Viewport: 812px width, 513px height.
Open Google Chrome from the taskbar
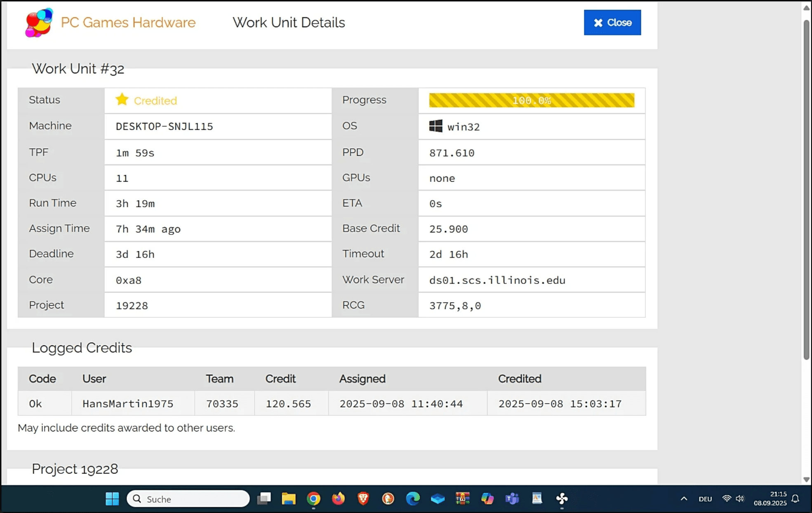(x=313, y=499)
